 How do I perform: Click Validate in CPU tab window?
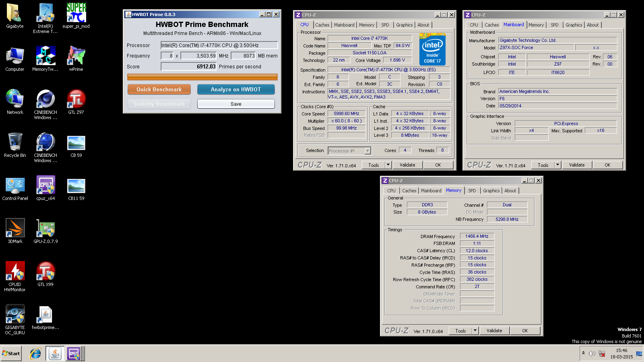pos(407,165)
